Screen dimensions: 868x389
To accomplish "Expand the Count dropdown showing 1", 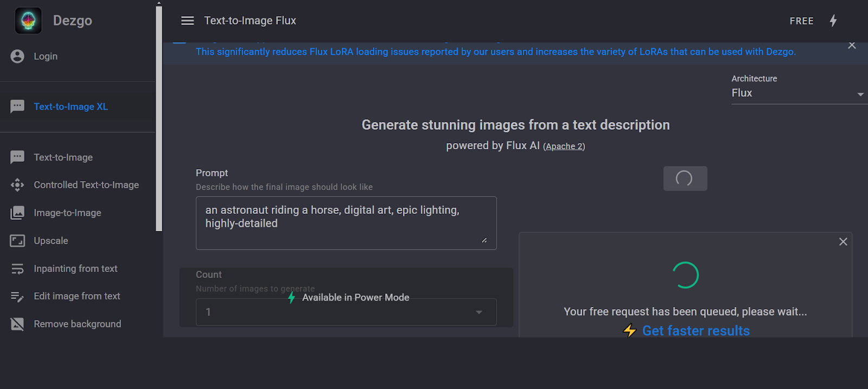I will (346, 312).
